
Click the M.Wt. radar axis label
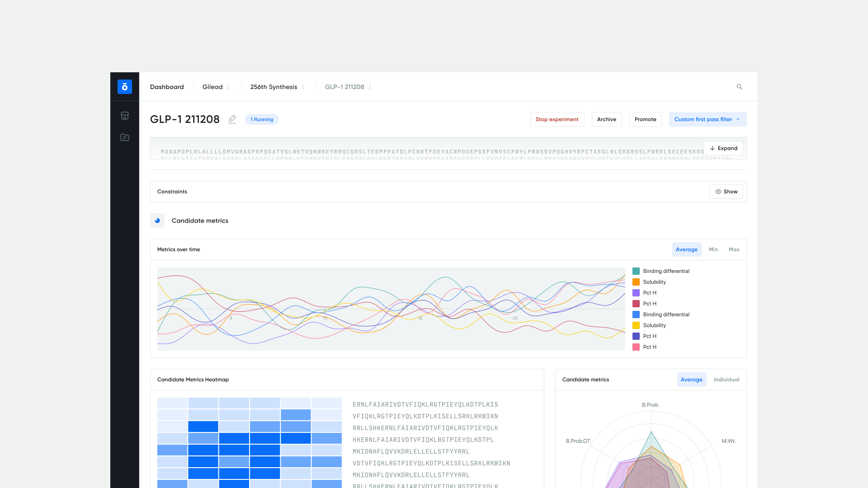pos(729,441)
